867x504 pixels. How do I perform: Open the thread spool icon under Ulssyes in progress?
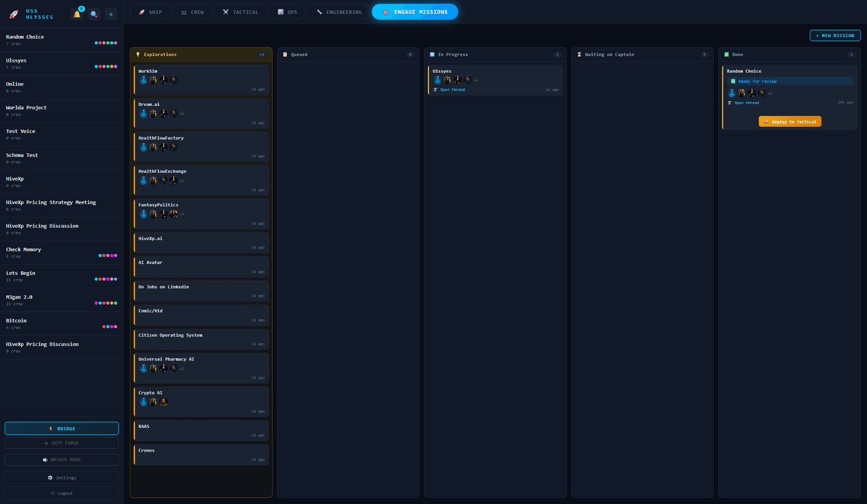pyautogui.click(x=436, y=89)
